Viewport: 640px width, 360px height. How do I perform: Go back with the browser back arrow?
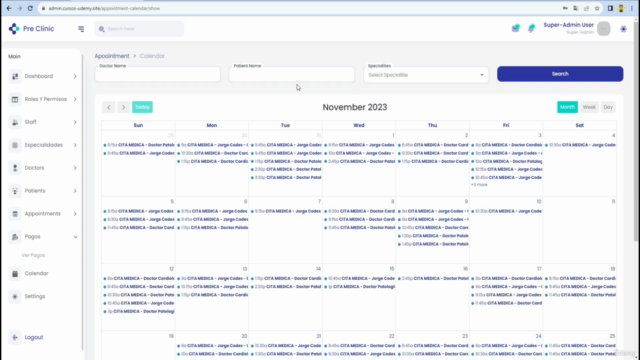pos(9,8)
